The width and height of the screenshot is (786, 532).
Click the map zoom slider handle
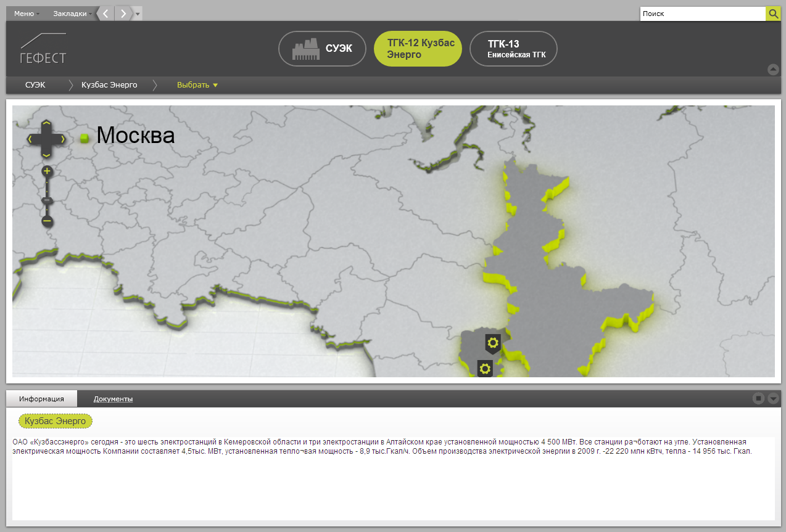tap(47, 200)
